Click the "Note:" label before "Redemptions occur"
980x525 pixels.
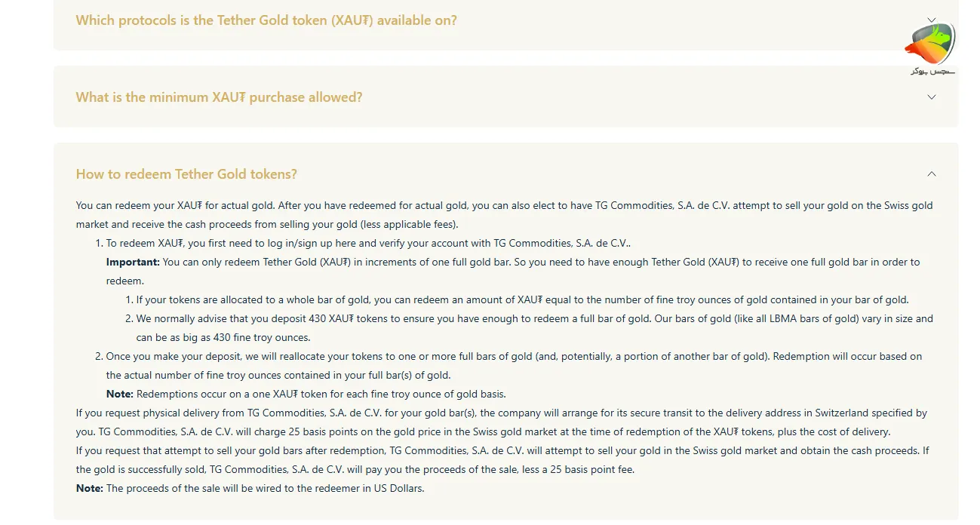click(x=119, y=394)
